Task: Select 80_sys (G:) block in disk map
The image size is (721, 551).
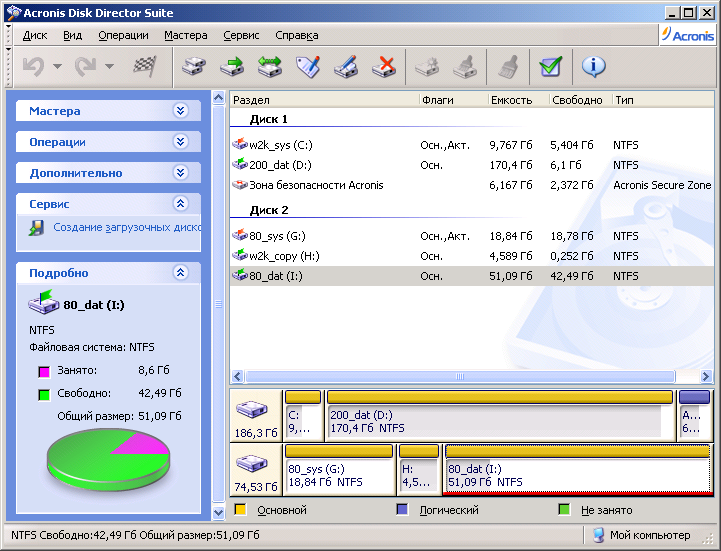Action: (339, 470)
